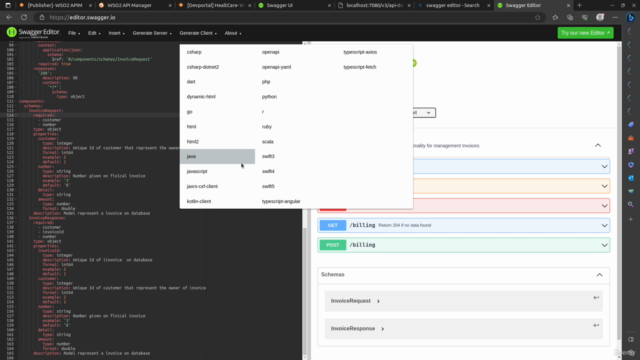Select go client option
640x360 pixels.
pos(217,112)
